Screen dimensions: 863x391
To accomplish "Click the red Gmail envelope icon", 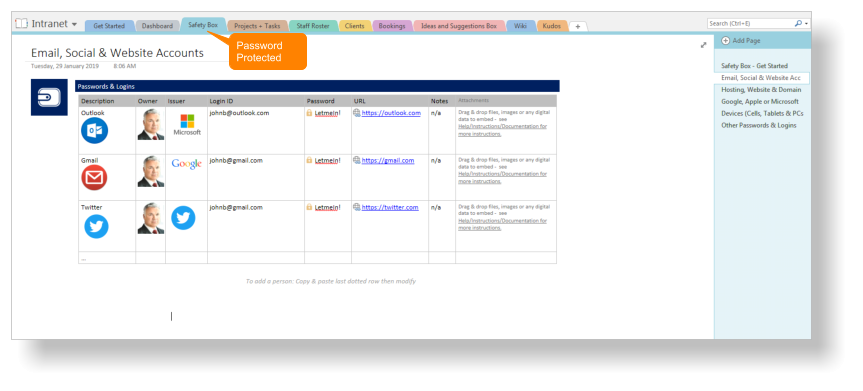I will point(94,177).
